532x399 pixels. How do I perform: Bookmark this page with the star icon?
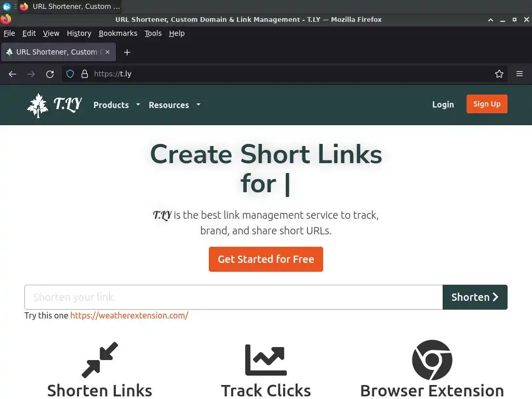(499, 74)
